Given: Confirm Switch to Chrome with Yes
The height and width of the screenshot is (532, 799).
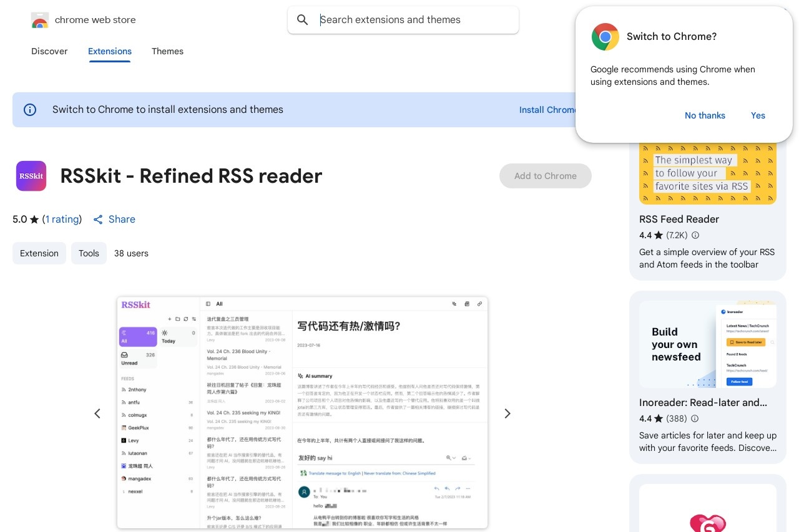Looking at the screenshot, I should click(758, 115).
